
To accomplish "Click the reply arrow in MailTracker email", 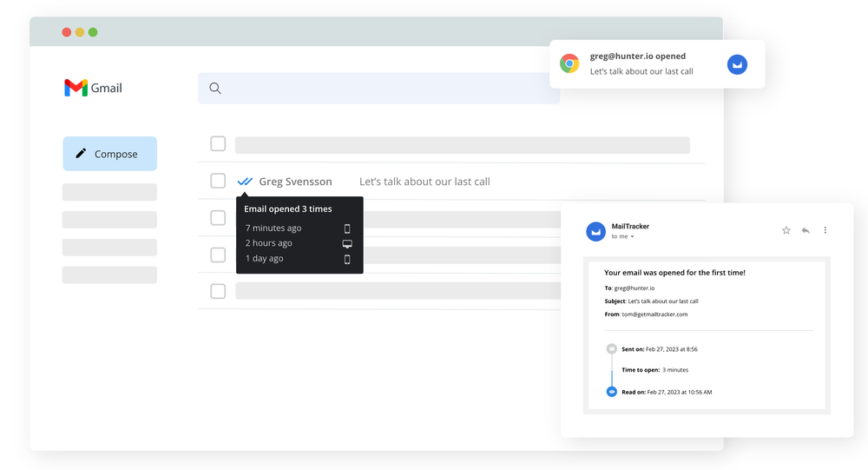I will [806, 230].
